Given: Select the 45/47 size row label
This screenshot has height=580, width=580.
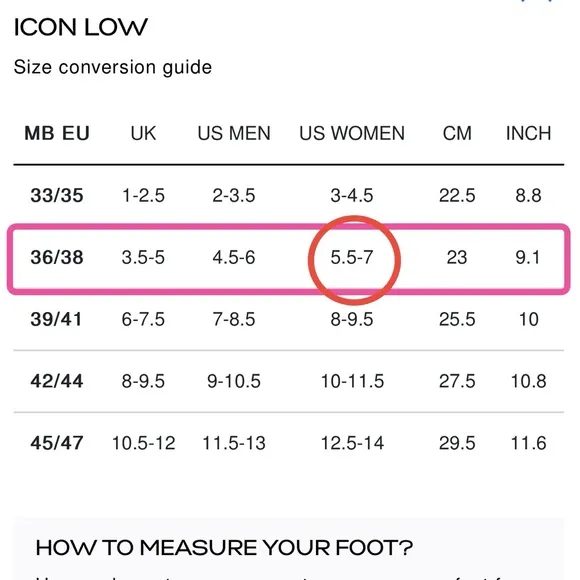Looking at the screenshot, I should click(x=57, y=443).
